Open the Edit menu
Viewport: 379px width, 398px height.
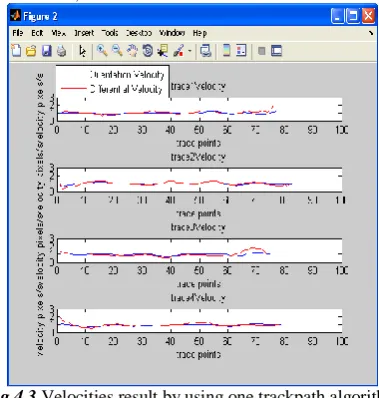pyautogui.click(x=37, y=33)
